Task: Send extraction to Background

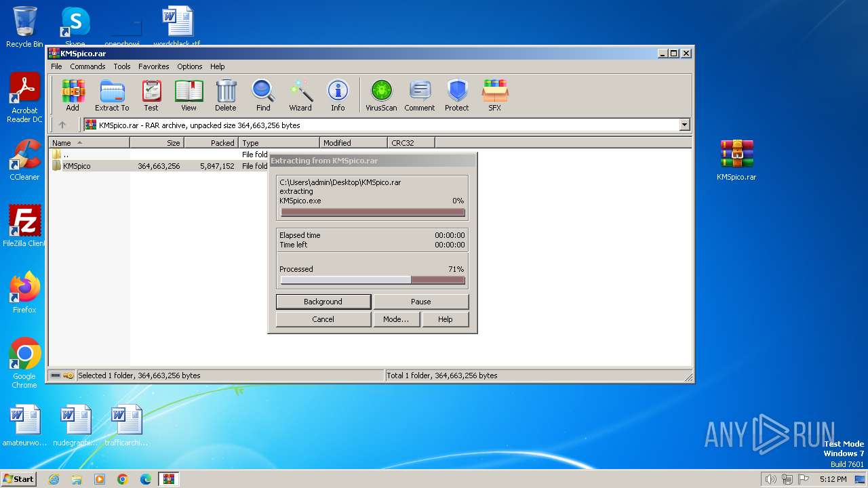Action: click(x=323, y=302)
